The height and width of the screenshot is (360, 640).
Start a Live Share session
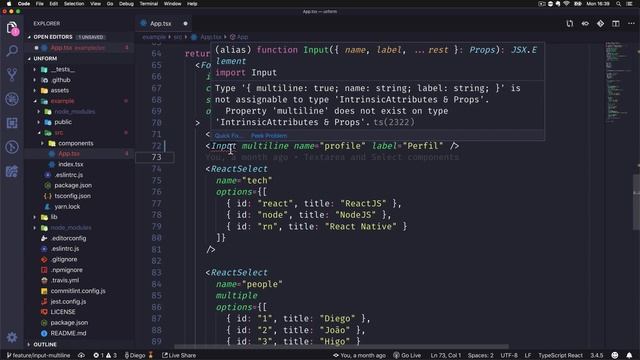179,356
